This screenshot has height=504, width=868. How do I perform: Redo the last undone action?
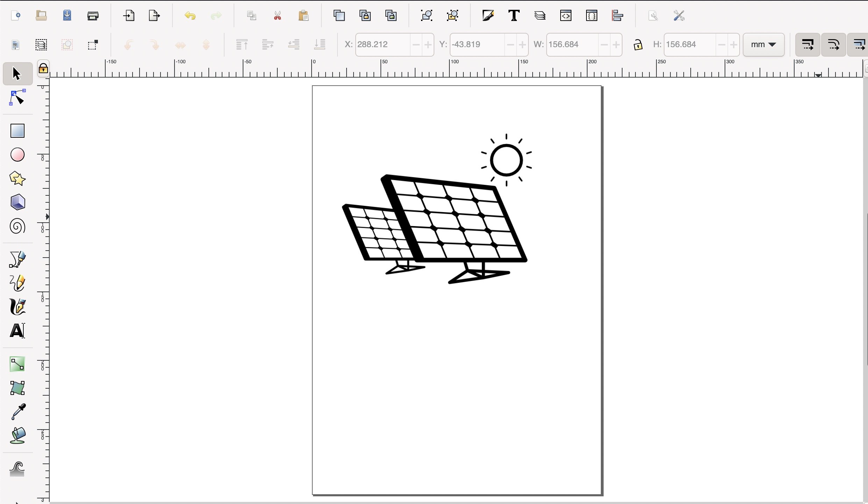pos(216,16)
